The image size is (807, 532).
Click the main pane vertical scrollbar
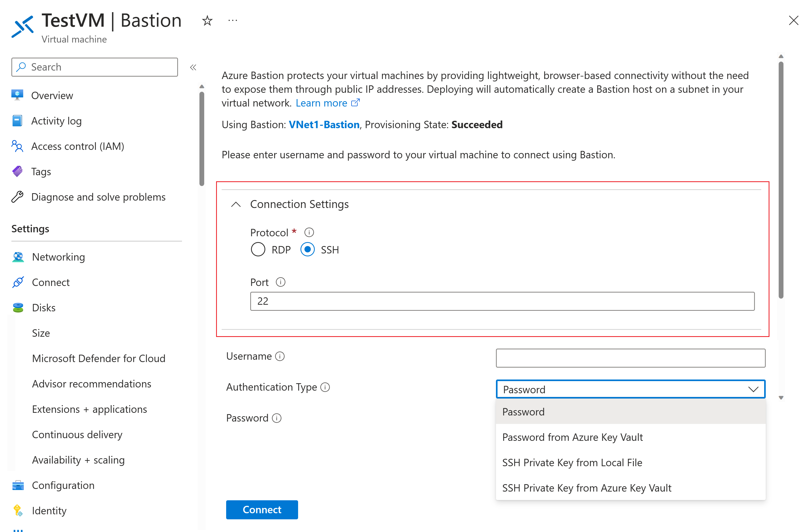click(781, 180)
